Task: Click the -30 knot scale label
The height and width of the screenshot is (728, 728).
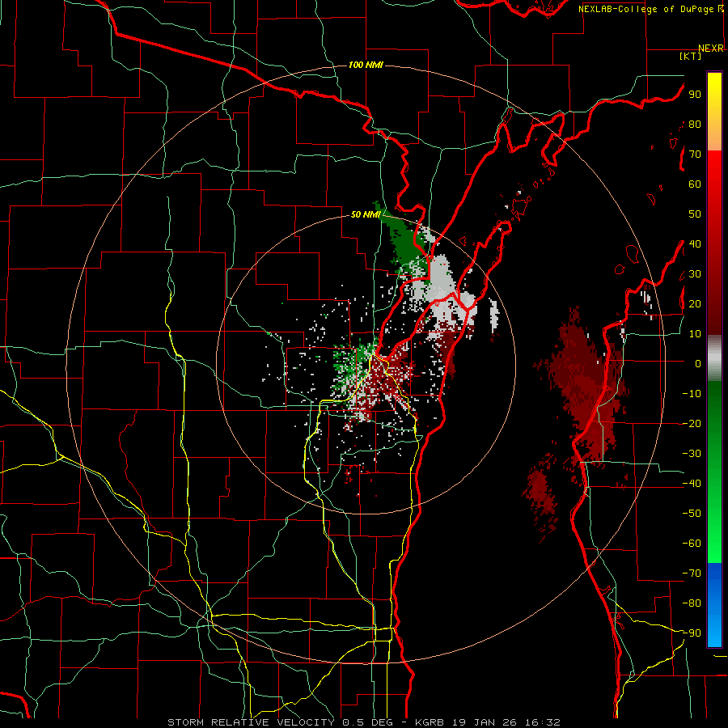Action: click(692, 454)
